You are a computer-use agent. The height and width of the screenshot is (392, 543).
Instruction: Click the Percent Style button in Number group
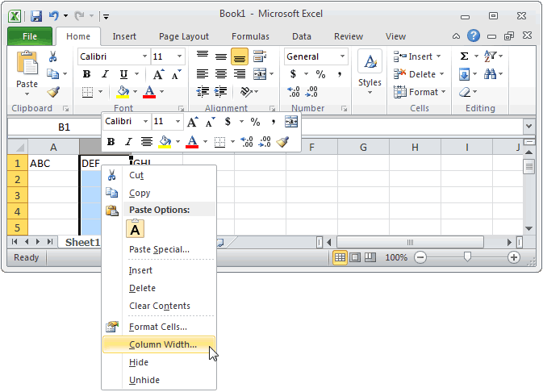[x=320, y=74]
